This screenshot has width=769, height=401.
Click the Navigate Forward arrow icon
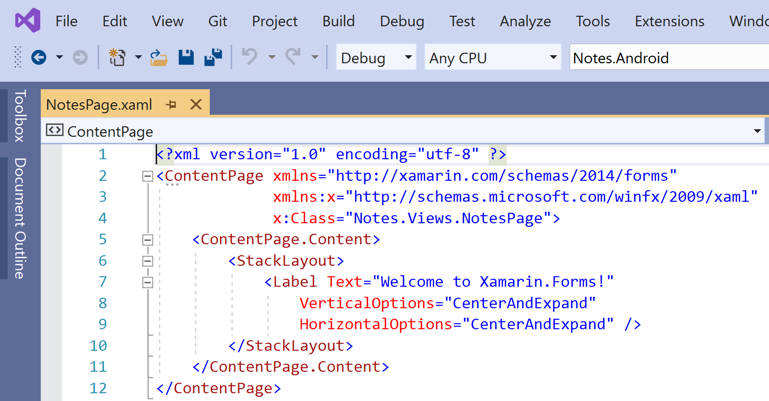(x=80, y=58)
